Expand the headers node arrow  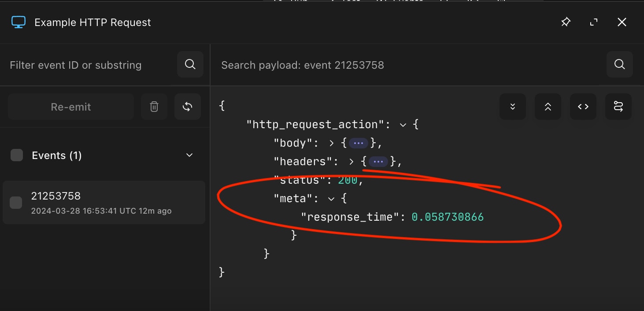click(x=351, y=162)
